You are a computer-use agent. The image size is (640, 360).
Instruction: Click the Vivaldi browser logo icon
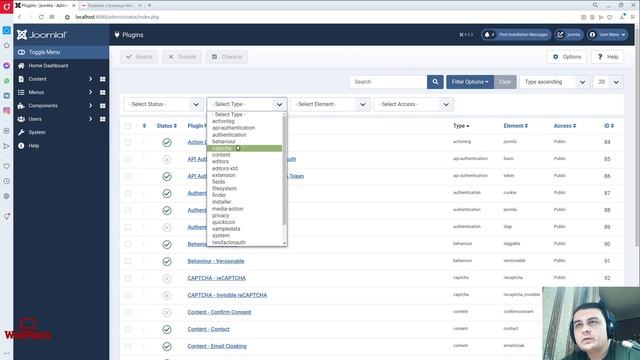pos(7,7)
